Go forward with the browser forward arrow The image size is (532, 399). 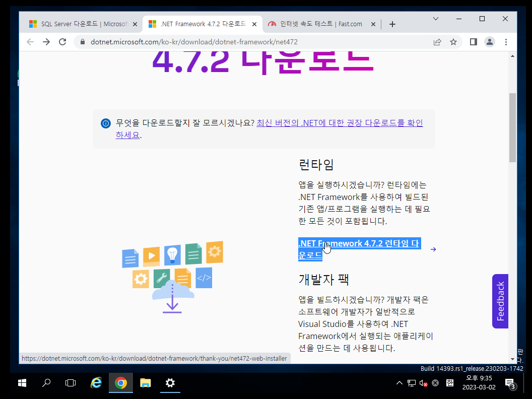(x=46, y=42)
